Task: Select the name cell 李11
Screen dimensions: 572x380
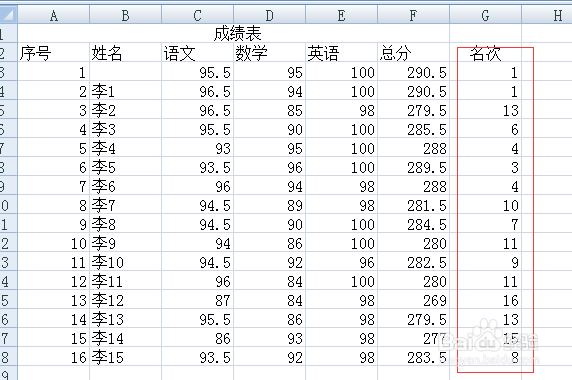Action: tap(125, 281)
